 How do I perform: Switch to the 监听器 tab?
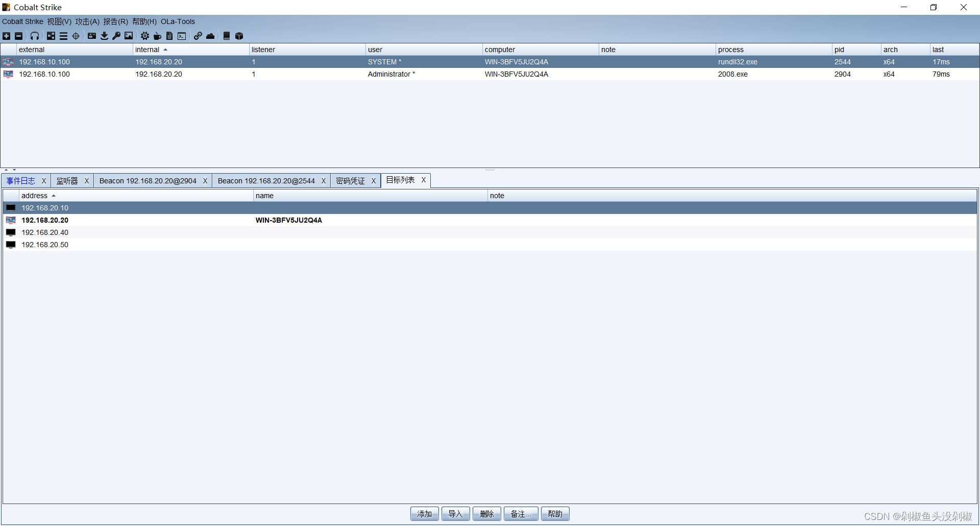[67, 181]
